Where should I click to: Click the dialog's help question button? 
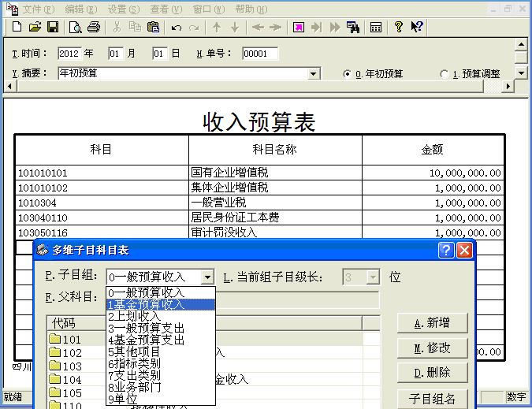(446, 251)
